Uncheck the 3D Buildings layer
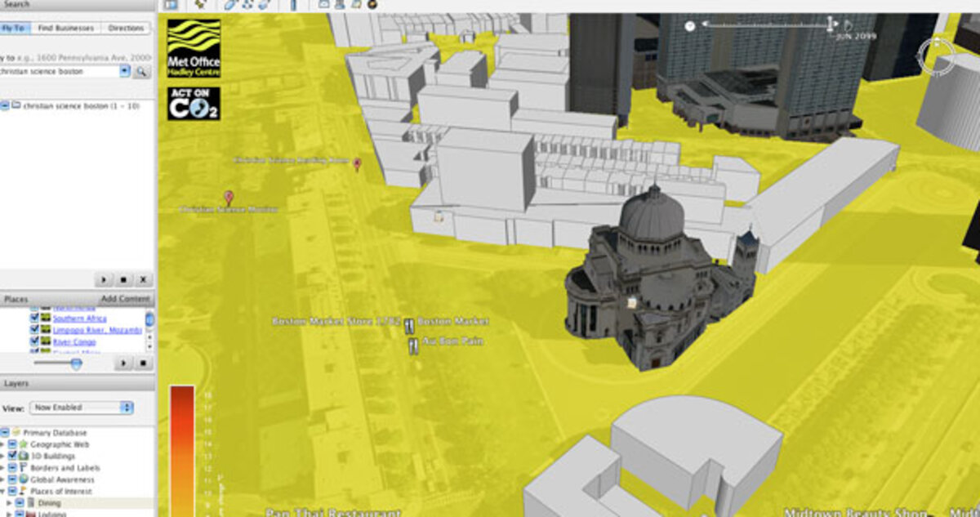 (x=12, y=456)
